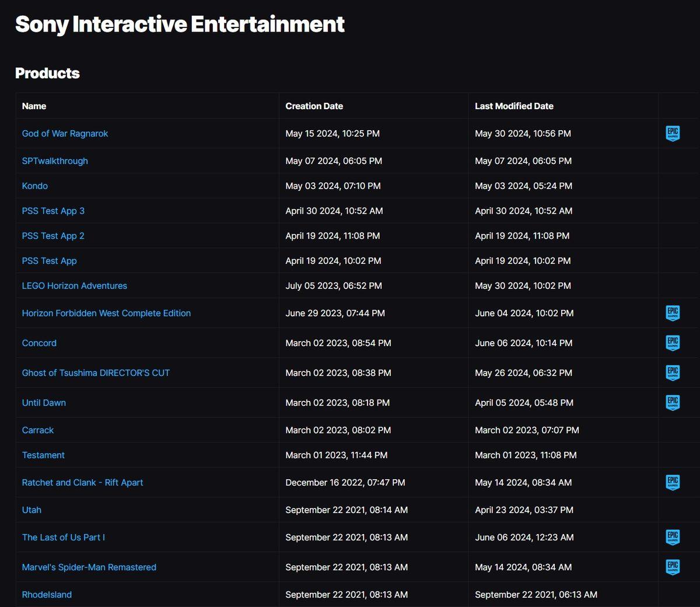Select the Kondo product link
Screen dimensions: 700x607
point(34,186)
